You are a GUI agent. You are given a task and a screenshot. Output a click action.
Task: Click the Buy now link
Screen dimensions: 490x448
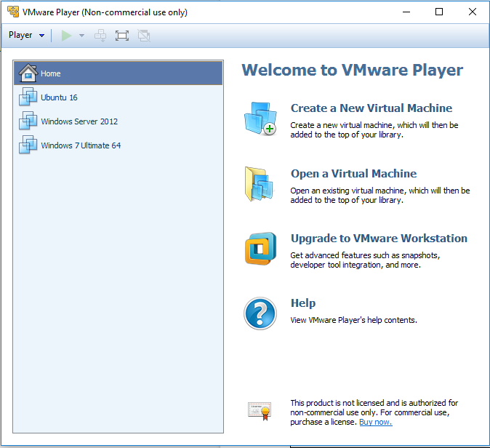pyautogui.click(x=376, y=422)
